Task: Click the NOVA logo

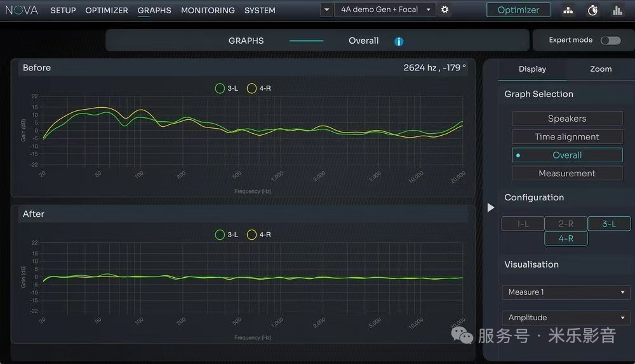Action: click(x=22, y=10)
